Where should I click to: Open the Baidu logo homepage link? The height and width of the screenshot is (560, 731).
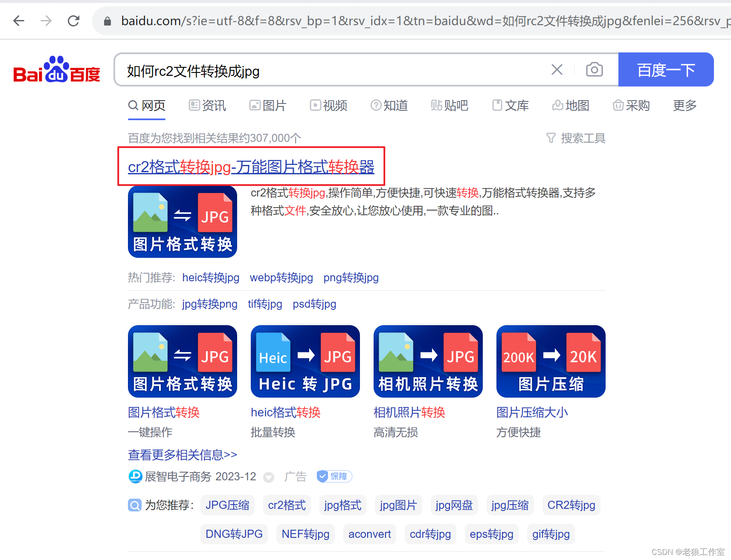coord(57,69)
